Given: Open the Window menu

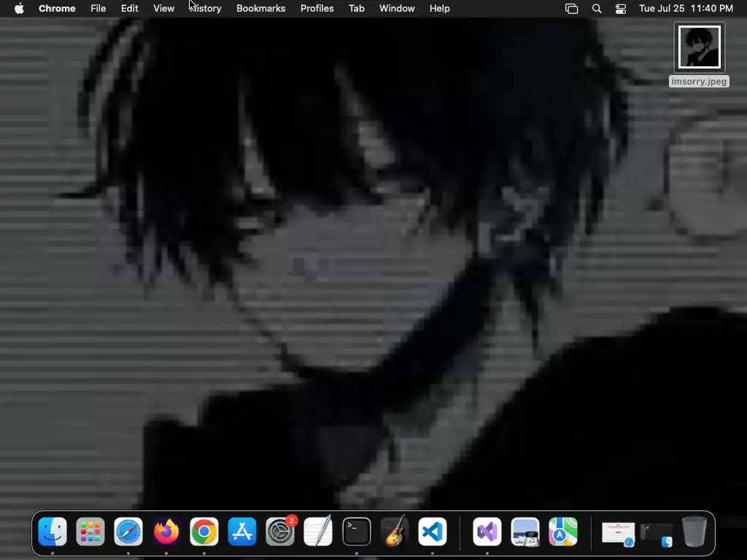Looking at the screenshot, I should click(x=397, y=9).
